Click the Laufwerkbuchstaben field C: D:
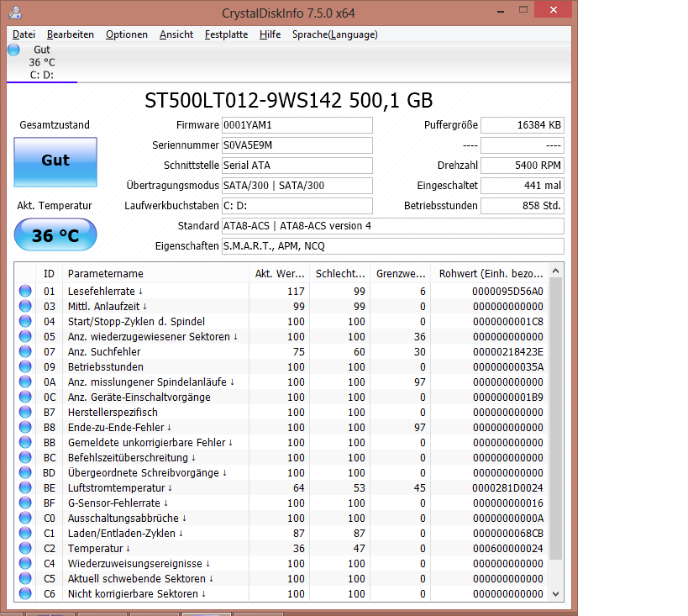Screen dimensions: 688x616 [x=297, y=206]
